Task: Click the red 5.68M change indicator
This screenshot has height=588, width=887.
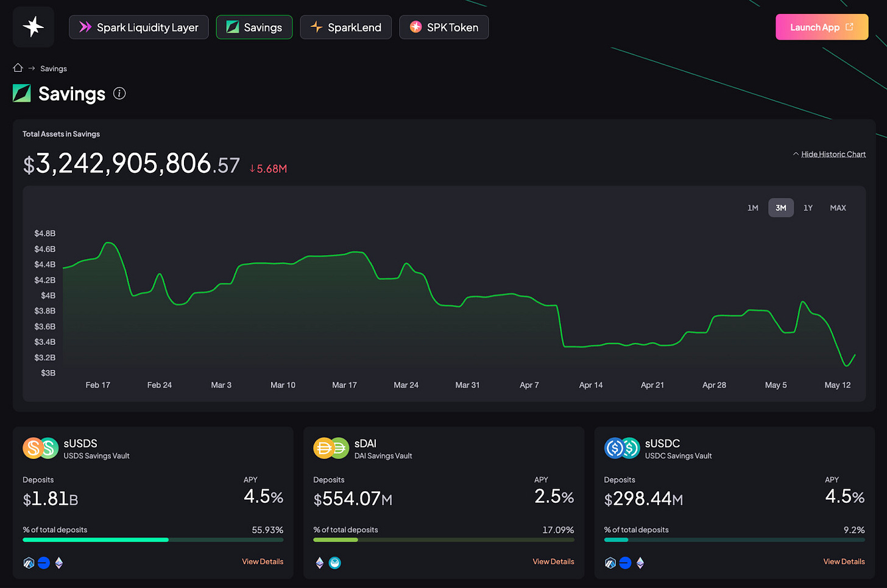Action: coord(268,169)
